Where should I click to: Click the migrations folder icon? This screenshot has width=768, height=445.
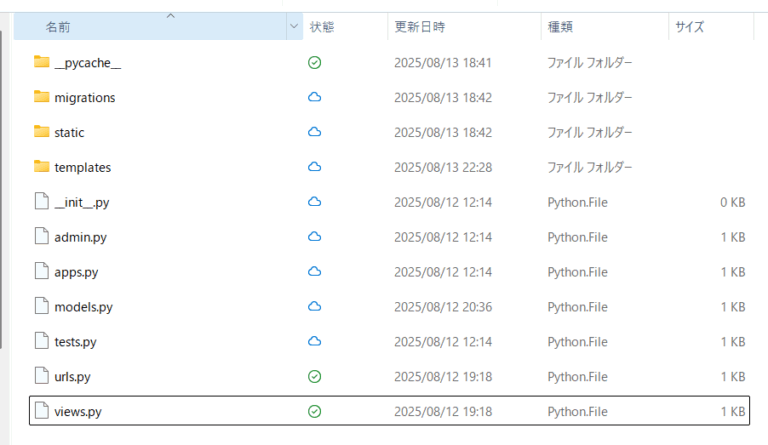[41, 97]
